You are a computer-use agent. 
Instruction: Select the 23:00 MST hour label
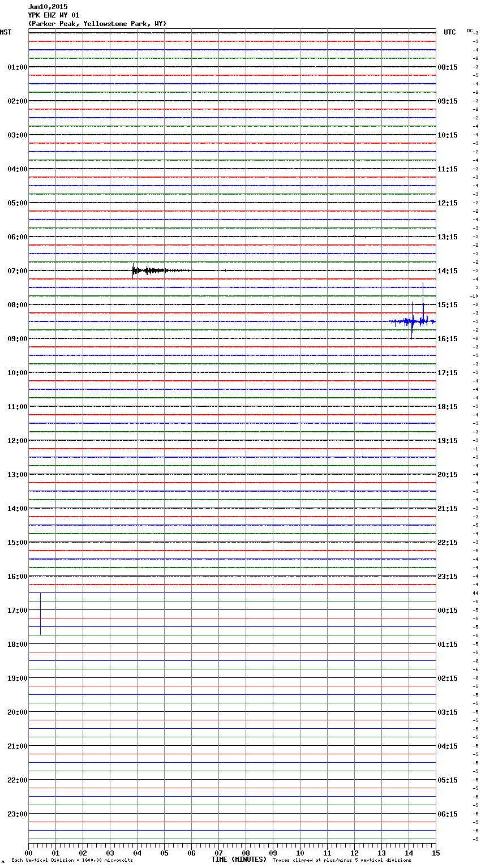coord(17,814)
